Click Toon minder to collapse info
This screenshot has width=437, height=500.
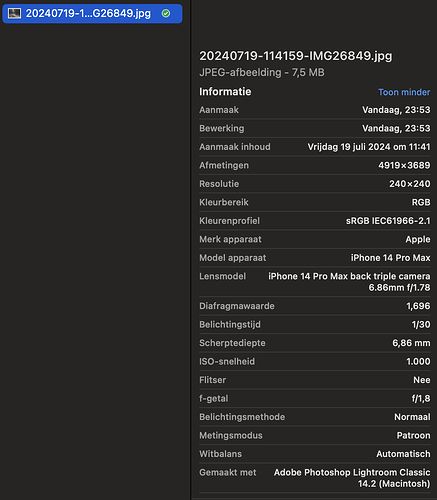pyautogui.click(x=404, y=92)
